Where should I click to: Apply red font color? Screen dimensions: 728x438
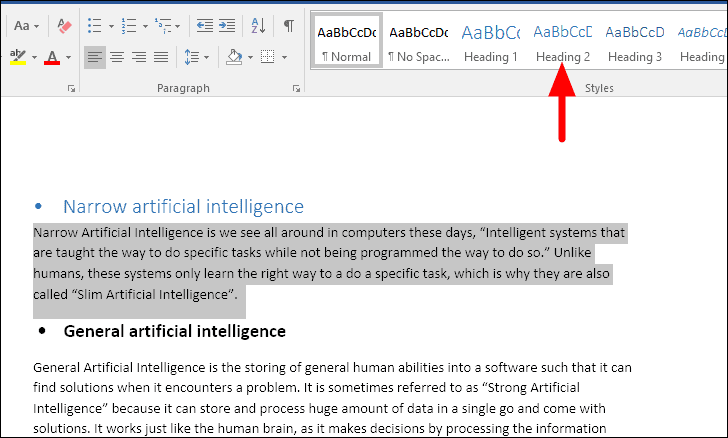[52, 57]
